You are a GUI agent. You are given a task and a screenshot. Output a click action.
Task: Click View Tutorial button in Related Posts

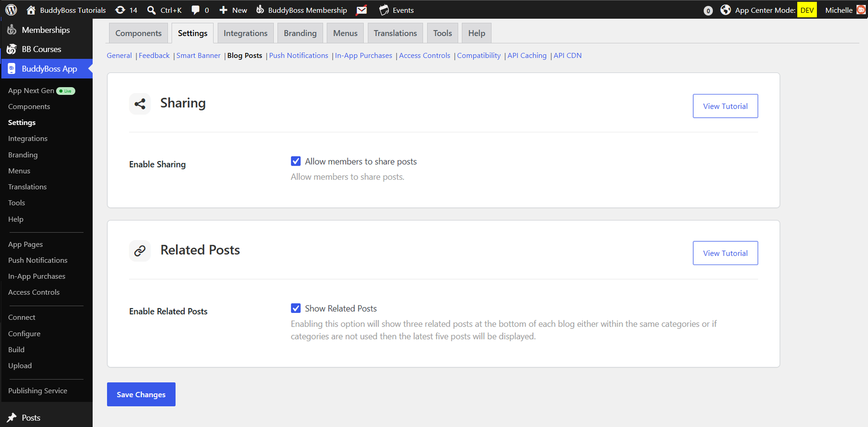[725, 253]
